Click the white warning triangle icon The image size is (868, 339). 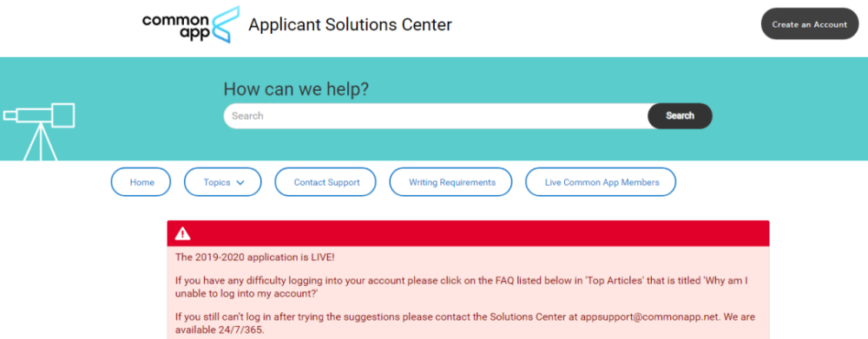[x=182, y=234]
